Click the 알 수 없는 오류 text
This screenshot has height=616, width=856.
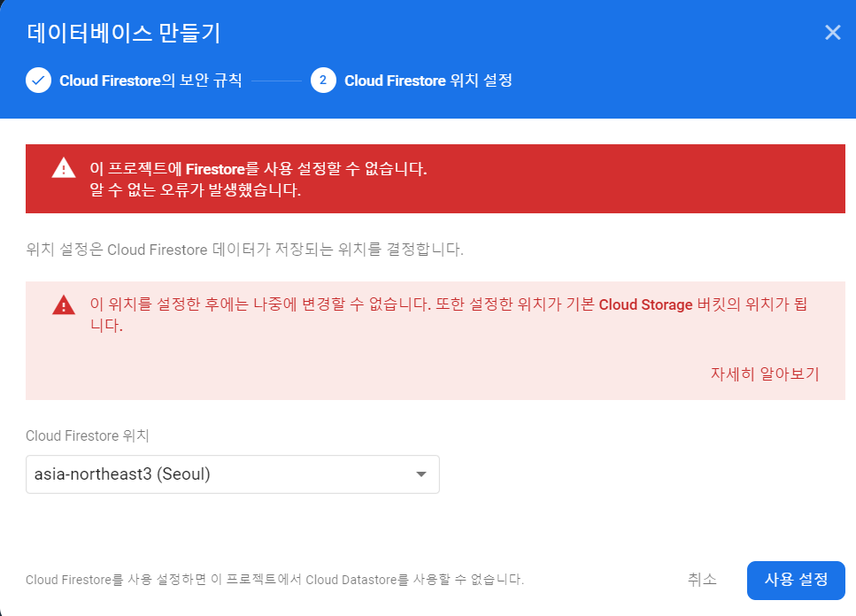[x=196, y=190]
